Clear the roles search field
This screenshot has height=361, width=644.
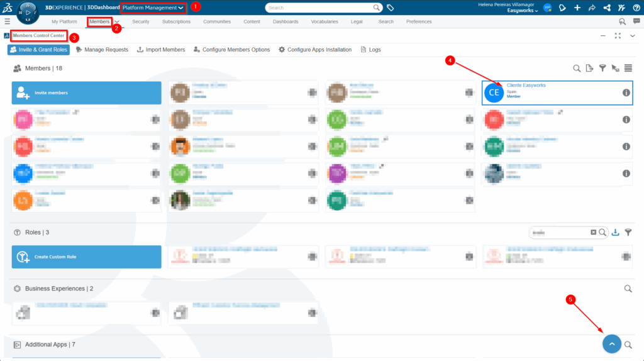pos(593,233)
